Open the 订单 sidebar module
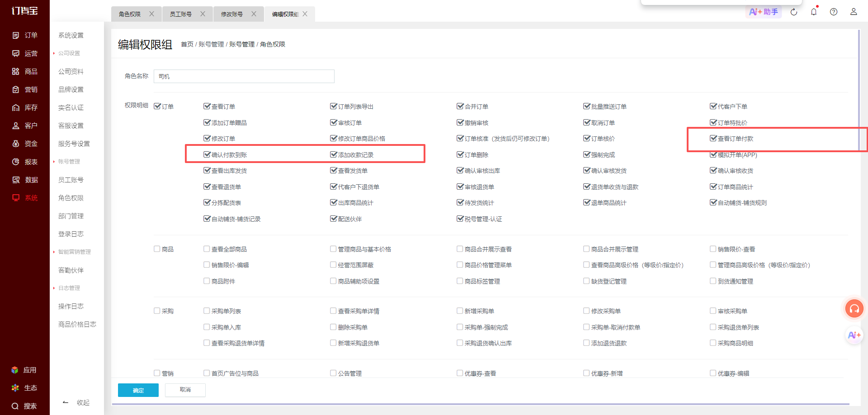 (25, 35)
